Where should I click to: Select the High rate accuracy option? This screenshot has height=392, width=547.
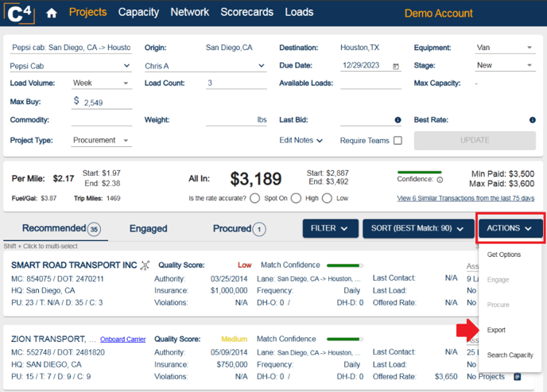(x=296, y=198)
